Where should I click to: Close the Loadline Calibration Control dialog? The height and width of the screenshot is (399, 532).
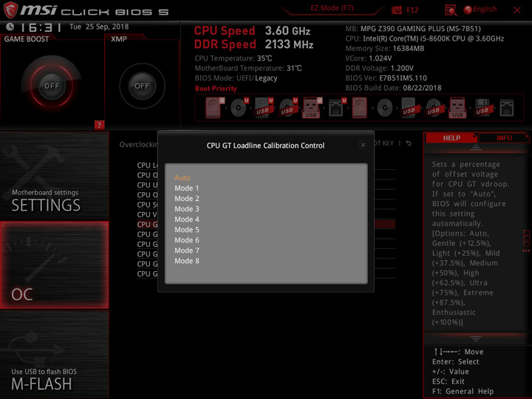point(363,146)
